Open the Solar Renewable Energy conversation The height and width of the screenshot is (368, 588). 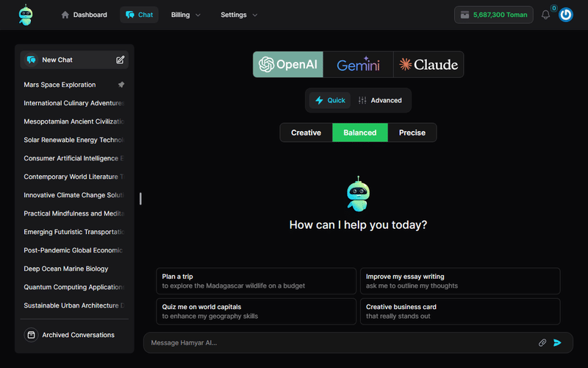pyautogui.click(x=74, y=140)
